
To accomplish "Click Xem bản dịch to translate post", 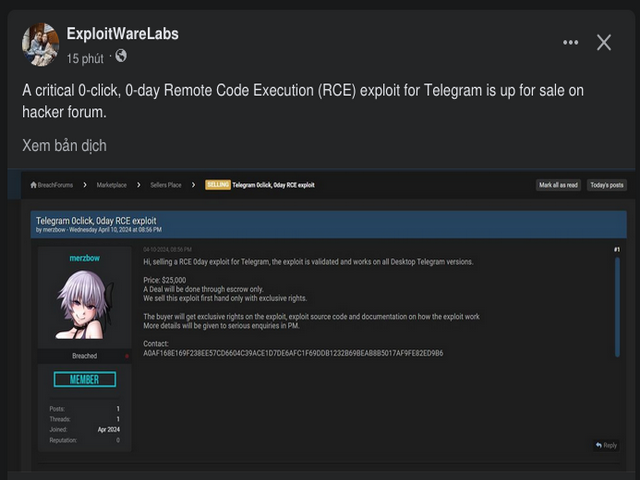I will 64,145.
